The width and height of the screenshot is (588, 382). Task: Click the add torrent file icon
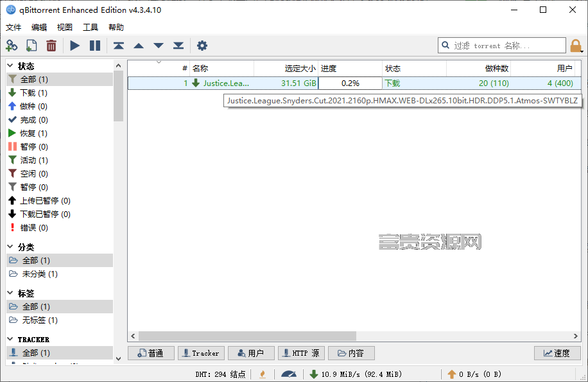(x=31, y=46)
